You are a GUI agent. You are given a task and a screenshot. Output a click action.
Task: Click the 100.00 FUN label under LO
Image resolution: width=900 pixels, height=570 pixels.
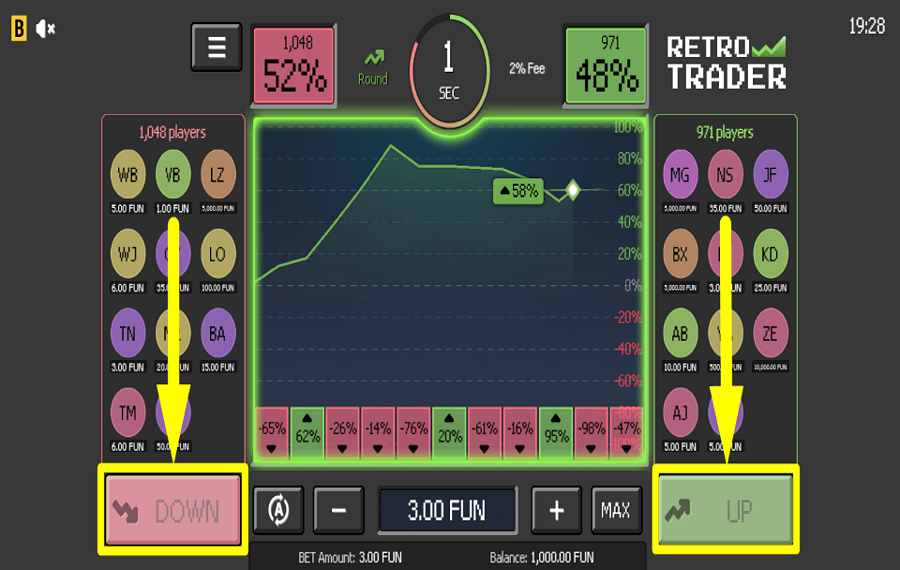218,288
